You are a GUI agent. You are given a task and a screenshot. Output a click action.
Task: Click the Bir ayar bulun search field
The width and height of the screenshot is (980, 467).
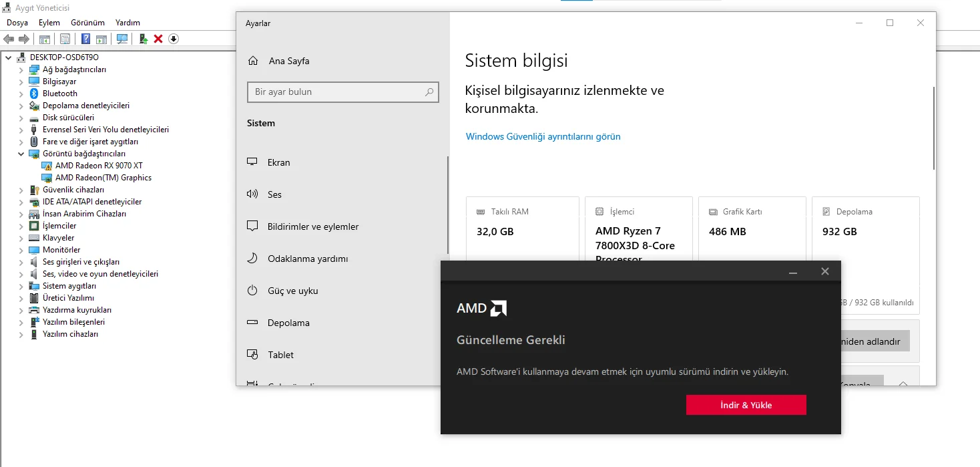pyautogui.click(x=343, y=92)
